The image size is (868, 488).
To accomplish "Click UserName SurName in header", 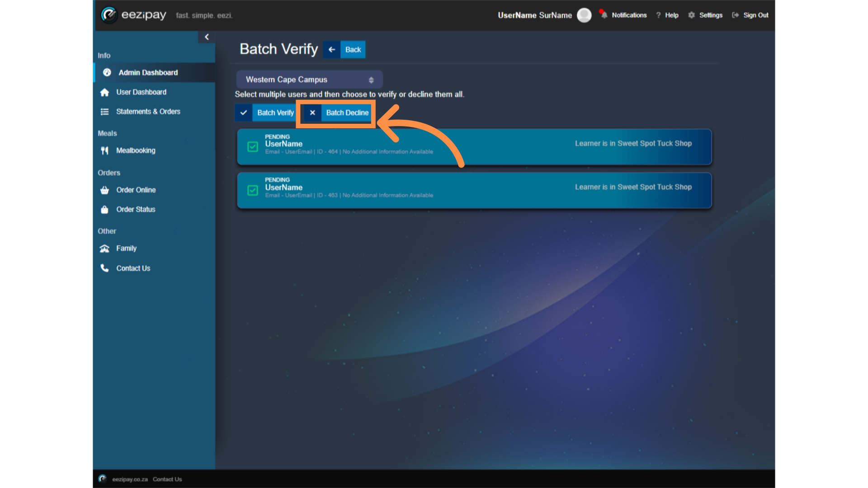I will (x=535, y=15).
